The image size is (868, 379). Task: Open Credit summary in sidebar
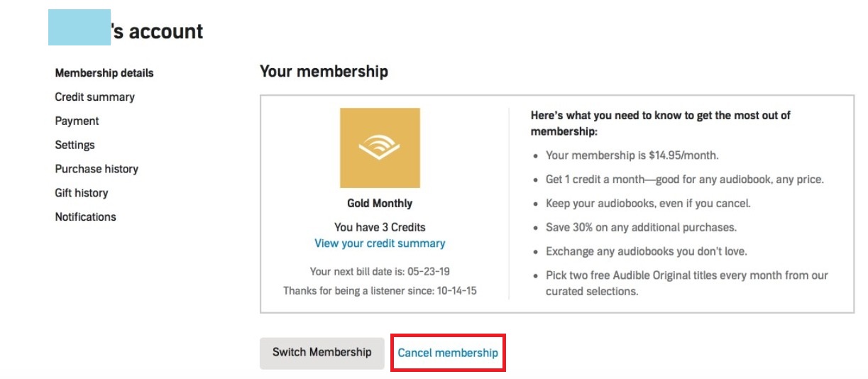coord(94,97)
